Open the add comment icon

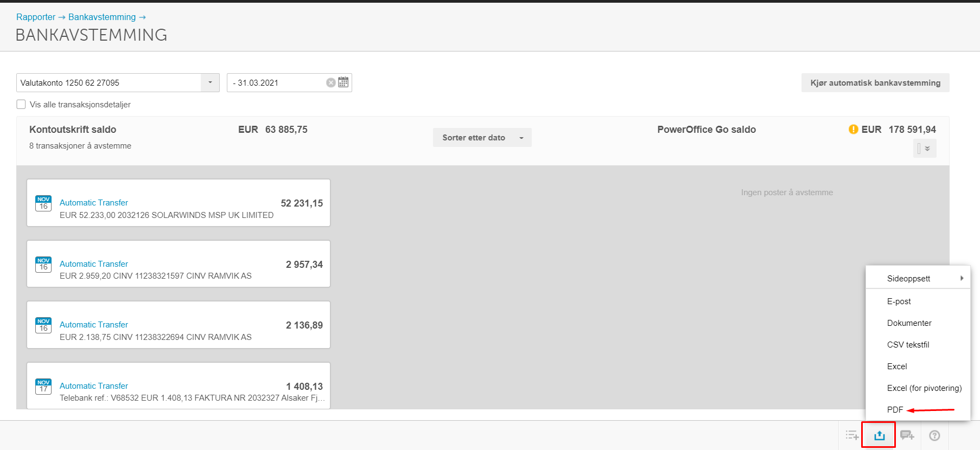point(907,435)
